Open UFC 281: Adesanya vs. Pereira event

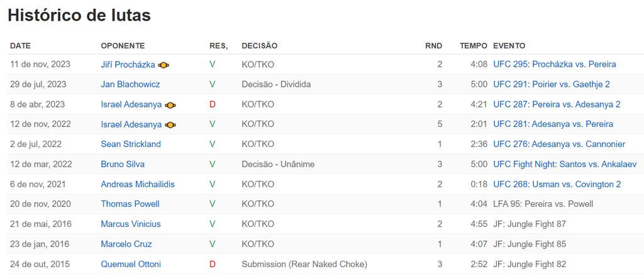[553, 124]
